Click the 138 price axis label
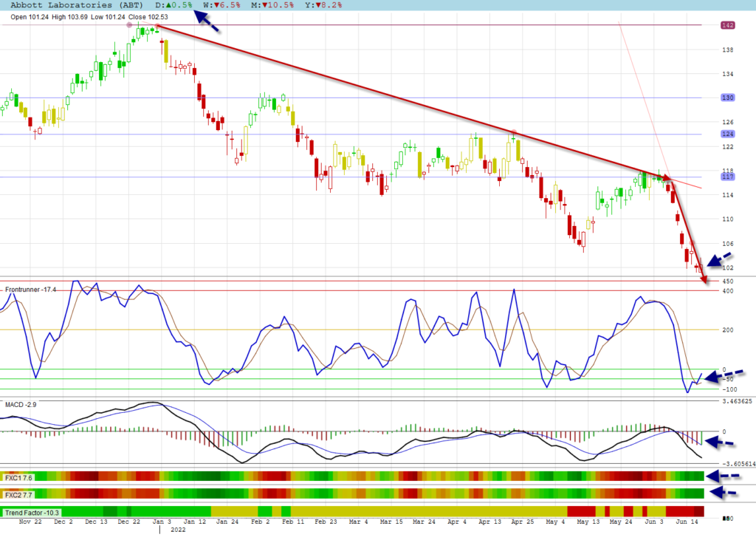Image resolution: width=756 pixels, height=543 pixels. [727, 49]
